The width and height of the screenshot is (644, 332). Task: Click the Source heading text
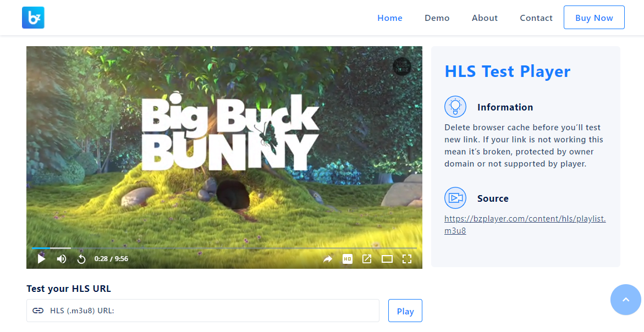[x=493, y=198]
